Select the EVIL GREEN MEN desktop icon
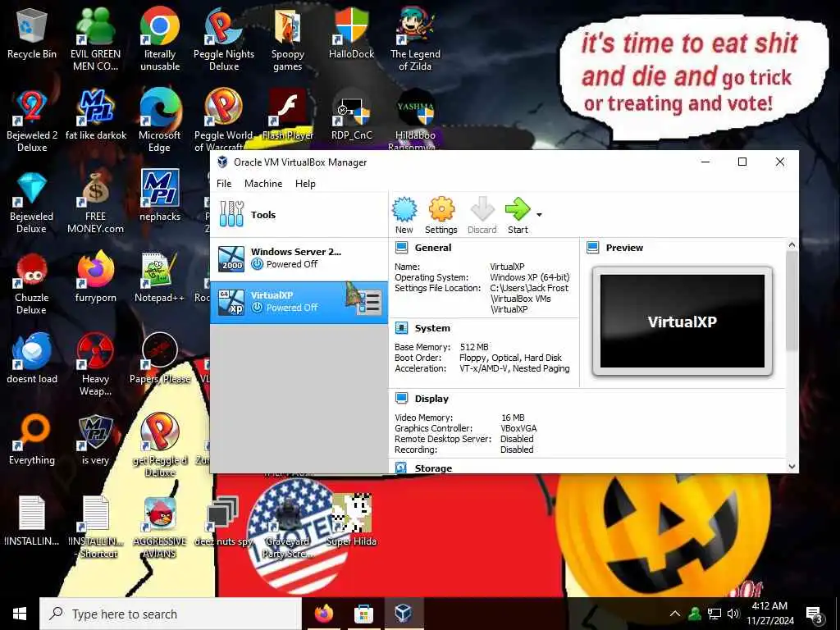840x630 pixels. pyautogui.click(x=95, y=39)
